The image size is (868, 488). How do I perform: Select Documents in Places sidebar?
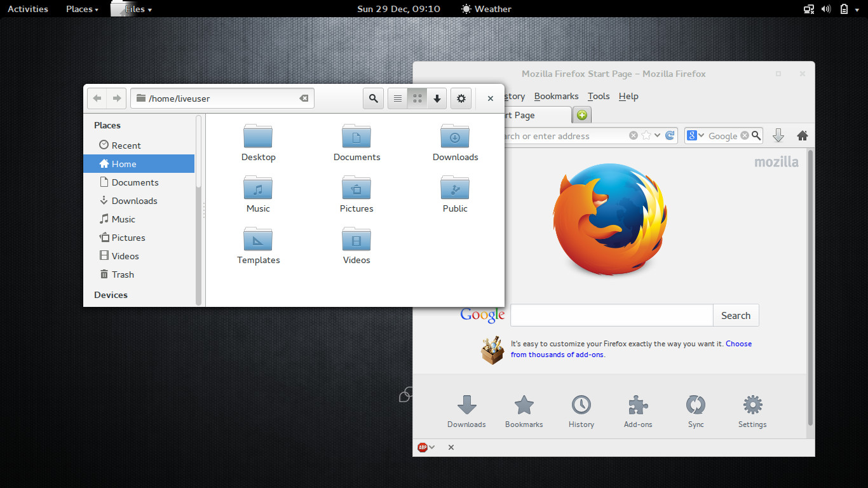(x=139, y=182)
